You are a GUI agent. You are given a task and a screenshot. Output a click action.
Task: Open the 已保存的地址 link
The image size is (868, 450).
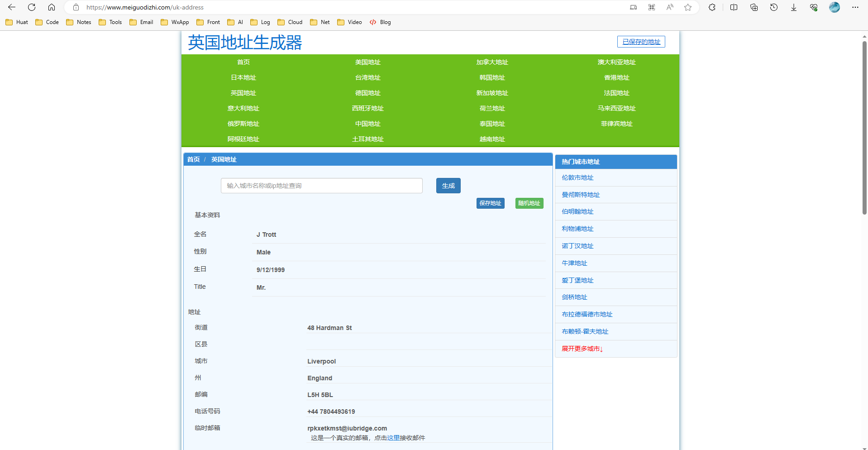click(641, 42)
